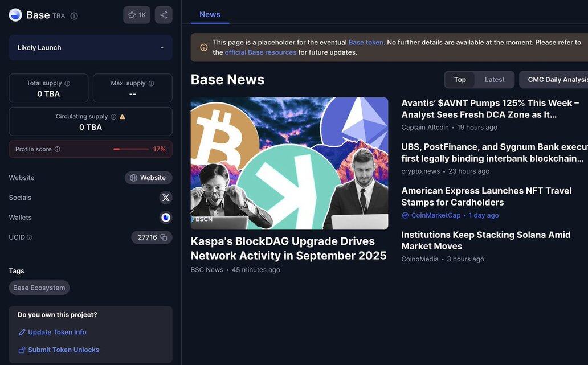Open the info icon beside Base TBA
This screenshot has height=365, width=588.
coord(74,16)
